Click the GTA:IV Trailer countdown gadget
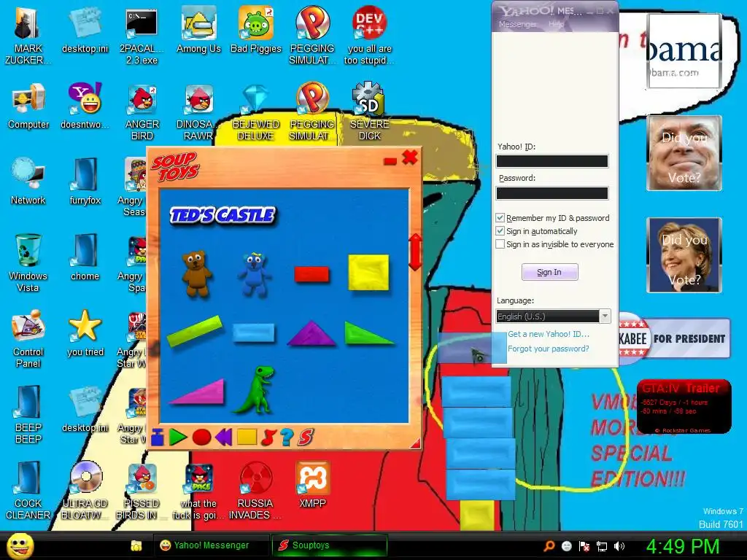The image size is (747, 560). point(684,407)
